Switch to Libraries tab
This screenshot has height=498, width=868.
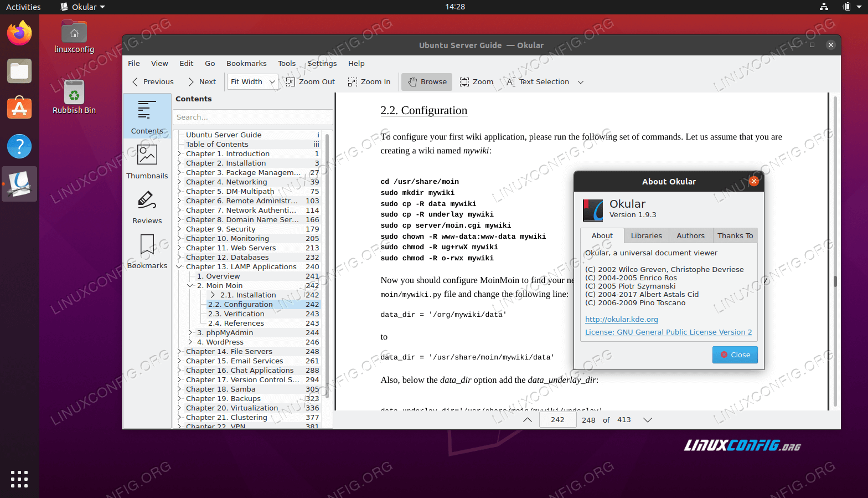point(647,236)
